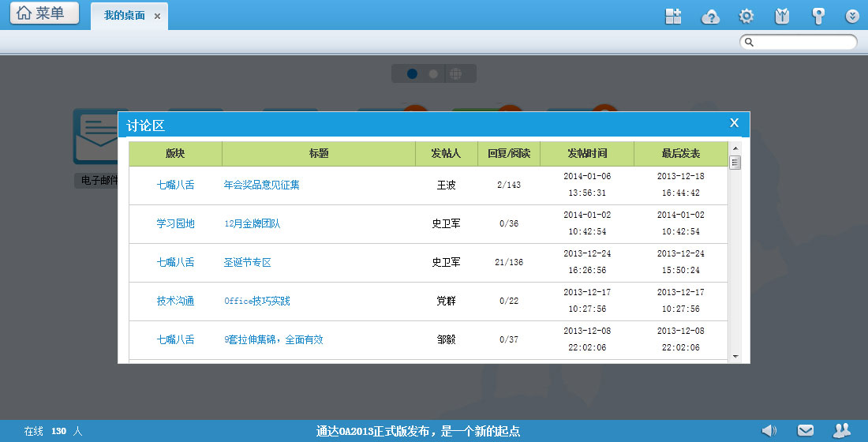This screenshot has width=868, height=442.
Task: Click the shirt theme icon
Action: tap(782, 16)
